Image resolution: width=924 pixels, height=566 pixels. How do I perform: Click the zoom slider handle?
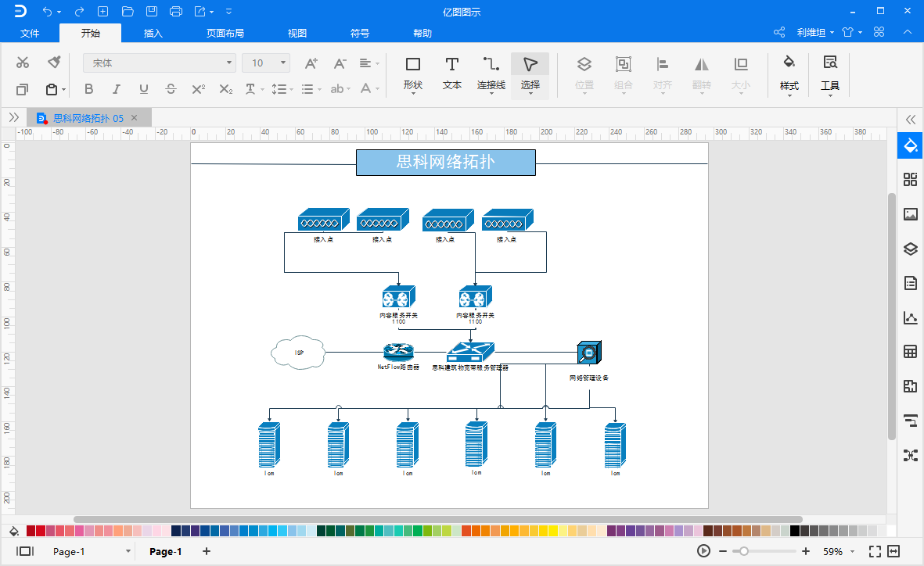click(744, 551)
